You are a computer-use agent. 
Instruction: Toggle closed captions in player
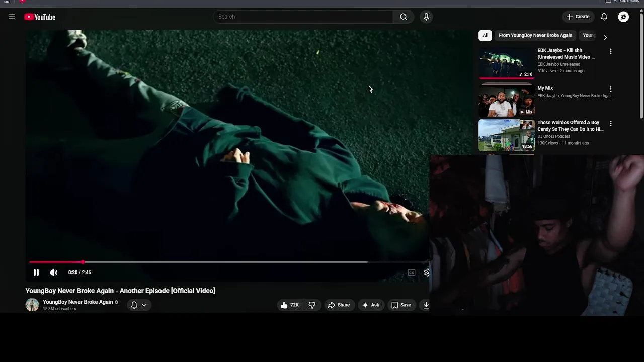[x=412, y=273]
